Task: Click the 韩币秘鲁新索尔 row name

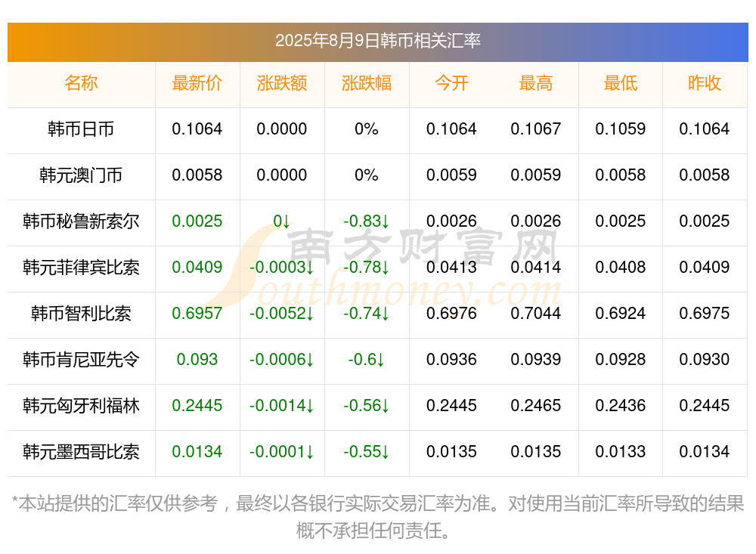Action: (x=81, y=221)
